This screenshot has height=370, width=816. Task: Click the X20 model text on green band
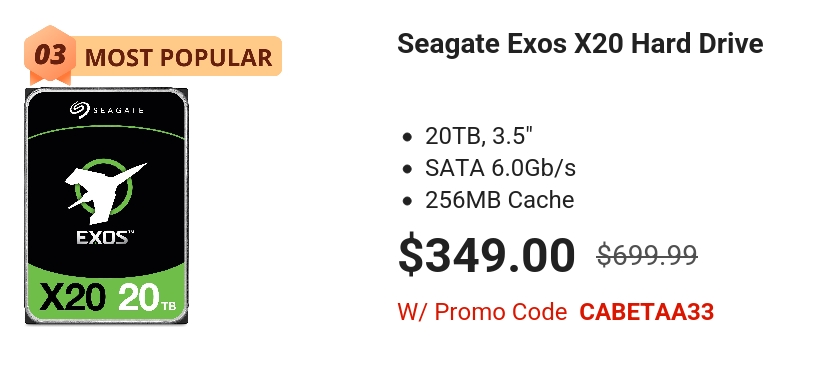click(x=72, y=298)
